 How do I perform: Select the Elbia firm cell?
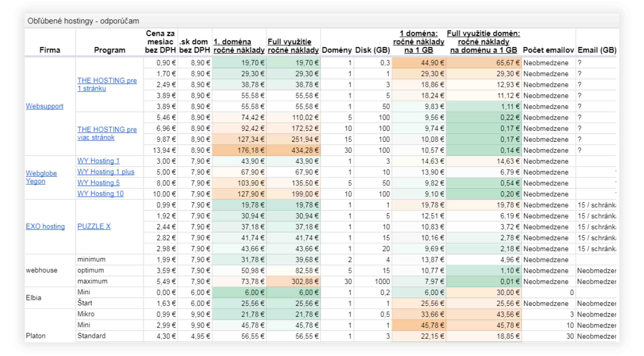(x=50, y=298)
